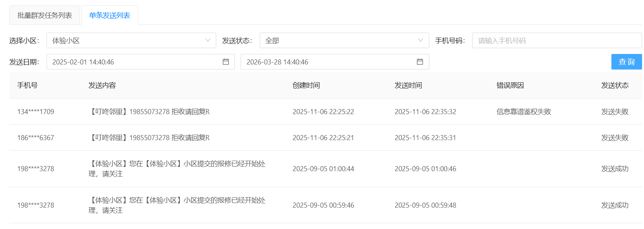Click the 发送内容 column header

pos(102,85)
